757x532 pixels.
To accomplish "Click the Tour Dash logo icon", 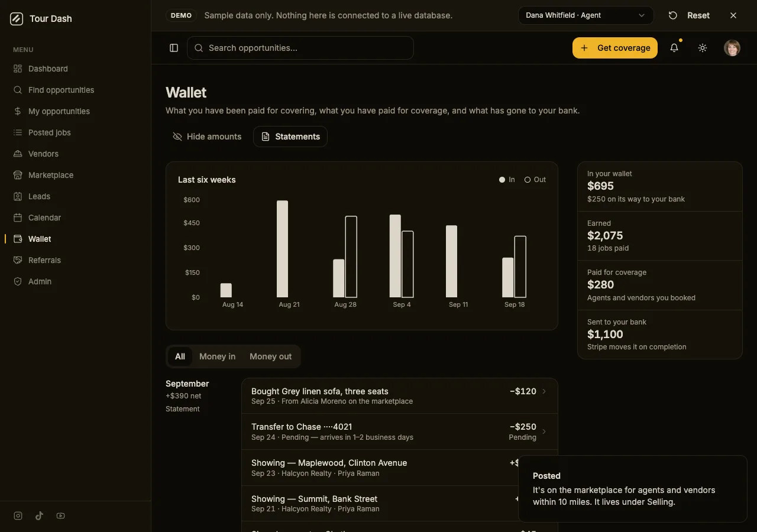I will (17, 19).
